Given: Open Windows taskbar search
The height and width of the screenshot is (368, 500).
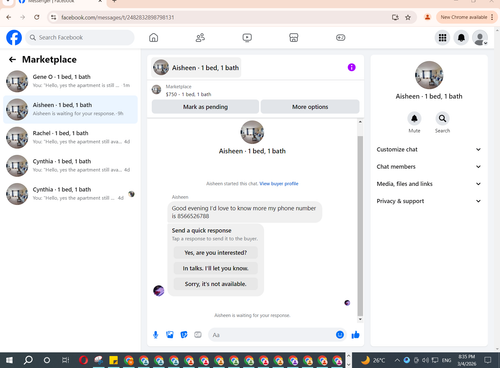Looking at the screenshot, I should [x=28, y=360].
